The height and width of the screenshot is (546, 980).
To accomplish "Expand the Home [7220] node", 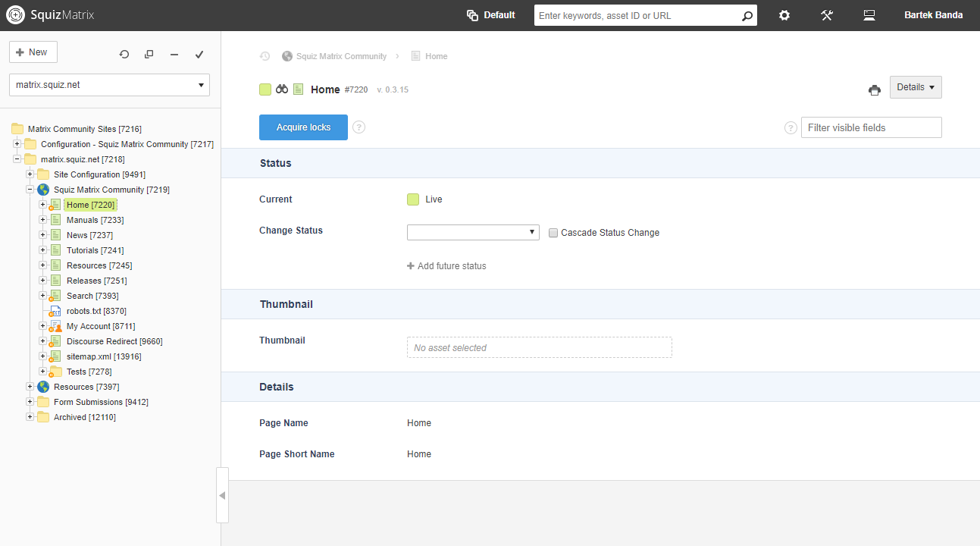I will [x=43, y=205].
